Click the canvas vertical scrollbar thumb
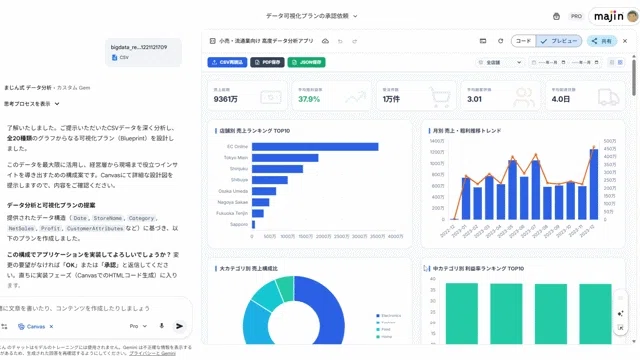This screenshot has height=360, width=640. [x=634, y=78]
